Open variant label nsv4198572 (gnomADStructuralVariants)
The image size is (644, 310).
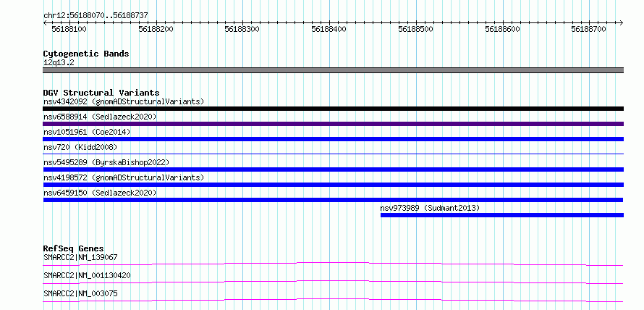(124, 177)
